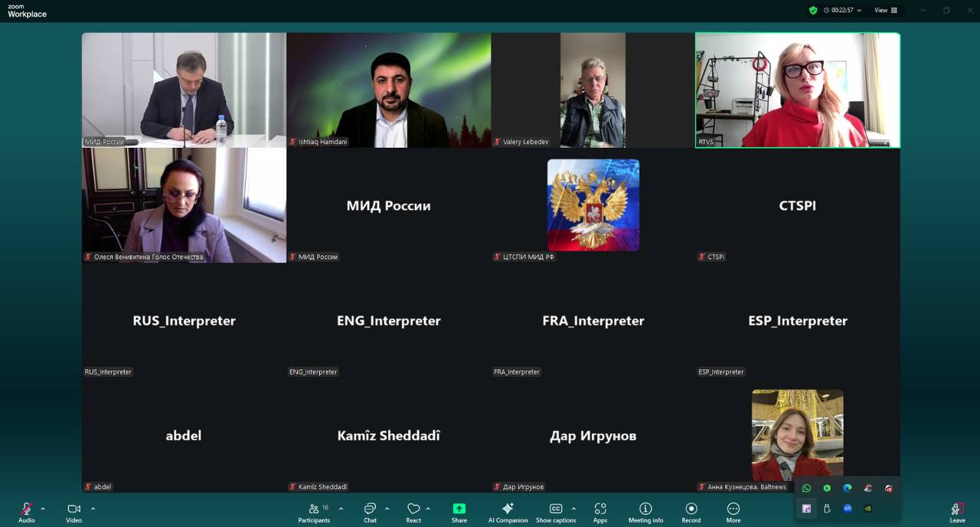Start camera with the Video button
The height and width of the screenshot is (527, 980).
click(73, 512)
